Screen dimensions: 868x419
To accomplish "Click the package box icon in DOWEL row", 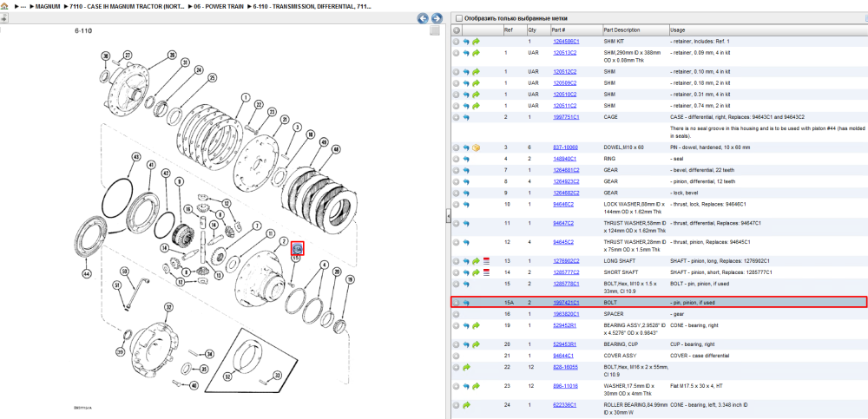I will click(x=476, y=147).
